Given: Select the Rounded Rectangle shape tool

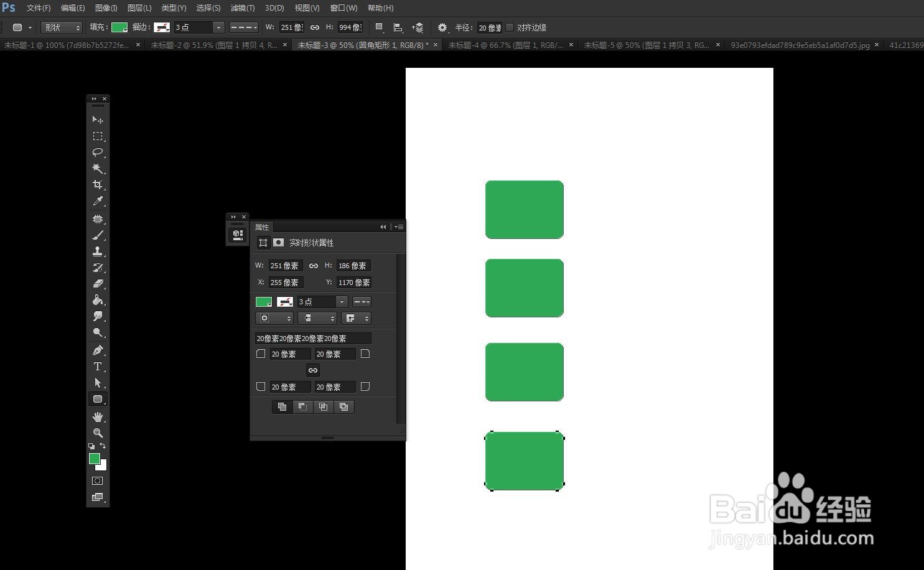Looking at the screenshot, I should 98,399.
